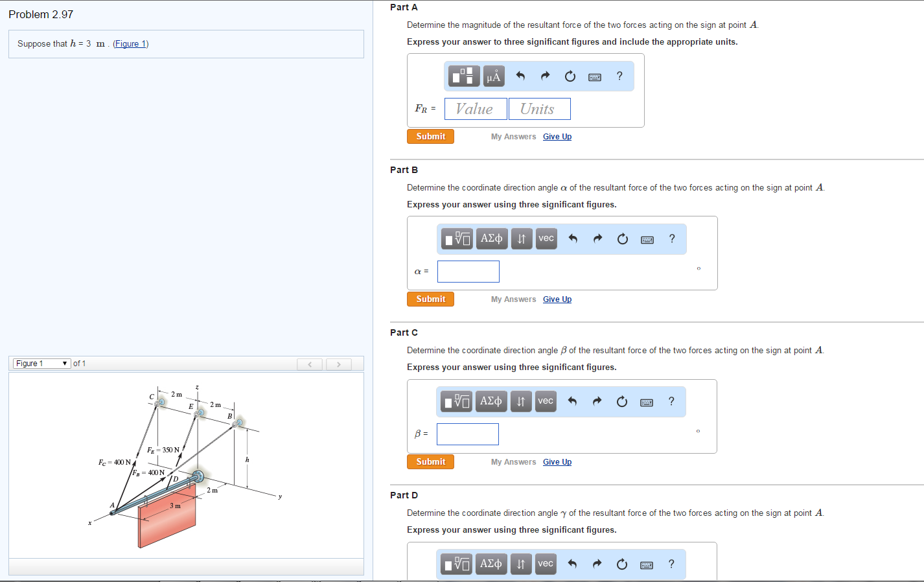Screen dimensions: 924x582
Task: Select the μÅ units icon in Part A
Action: click(493, 76)
